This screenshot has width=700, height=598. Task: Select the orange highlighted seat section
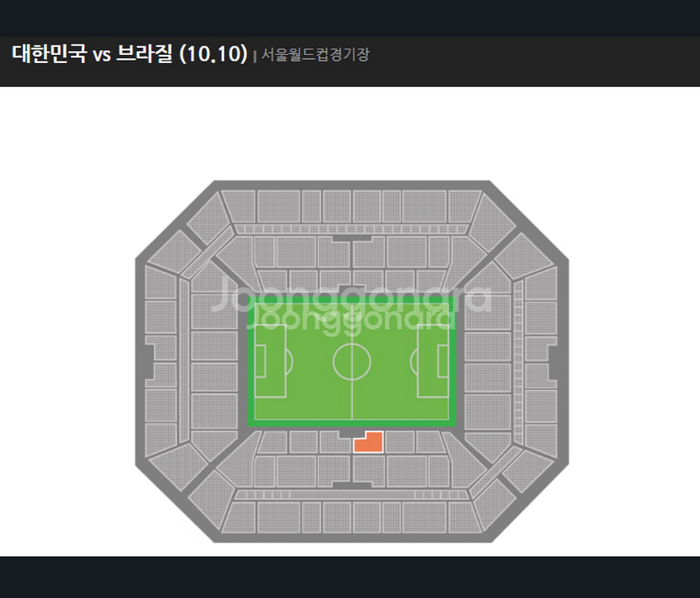click(369, 443)
